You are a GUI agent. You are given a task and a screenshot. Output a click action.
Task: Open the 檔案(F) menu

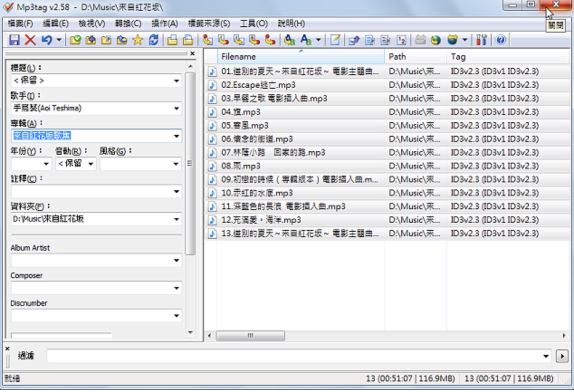20,24
